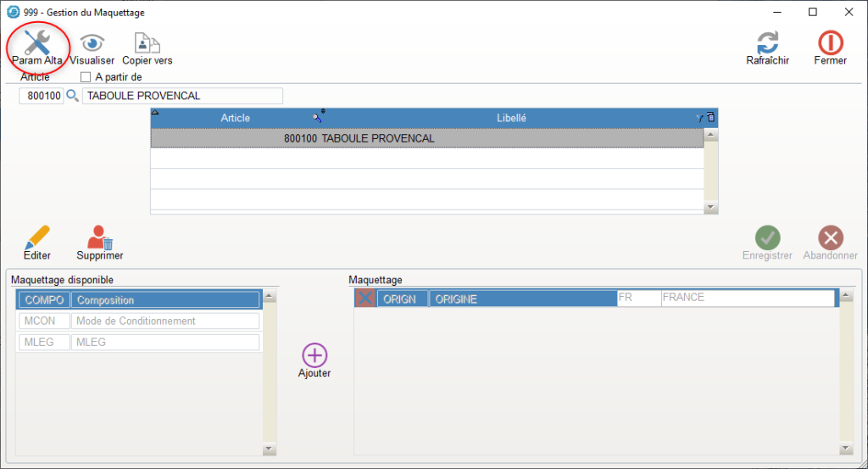Click Copier vers icon
The width and height of the screenshot is (868, 469).
click(x=147, y=46)
